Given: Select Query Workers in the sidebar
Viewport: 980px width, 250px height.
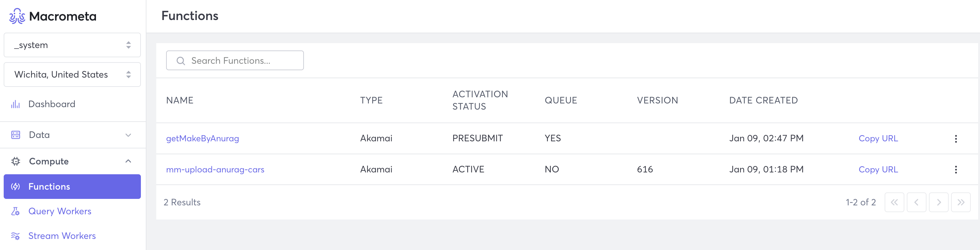Looking at the screenshot, I should click(60, 211).
